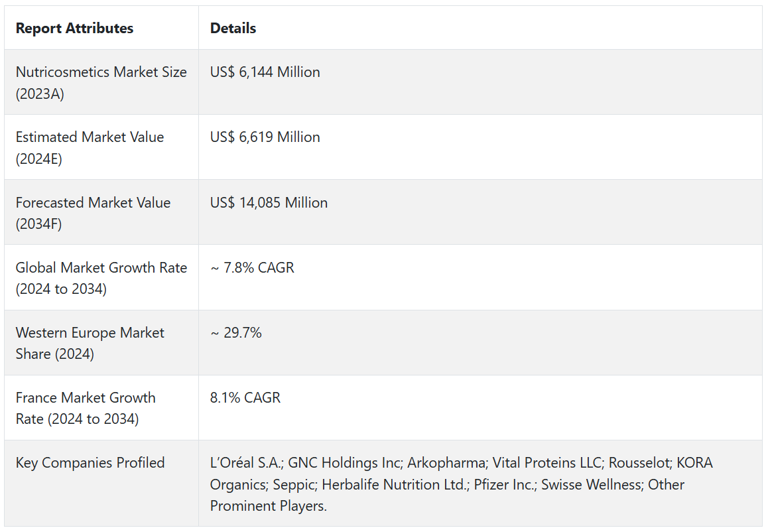Click the "Report Attributes" column header
Screen dimensions: 770x532
tap(74, 29)
